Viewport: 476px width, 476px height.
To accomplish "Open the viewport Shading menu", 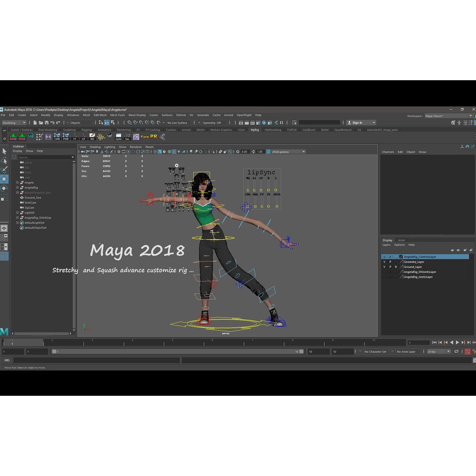I will tap(95, 147).
